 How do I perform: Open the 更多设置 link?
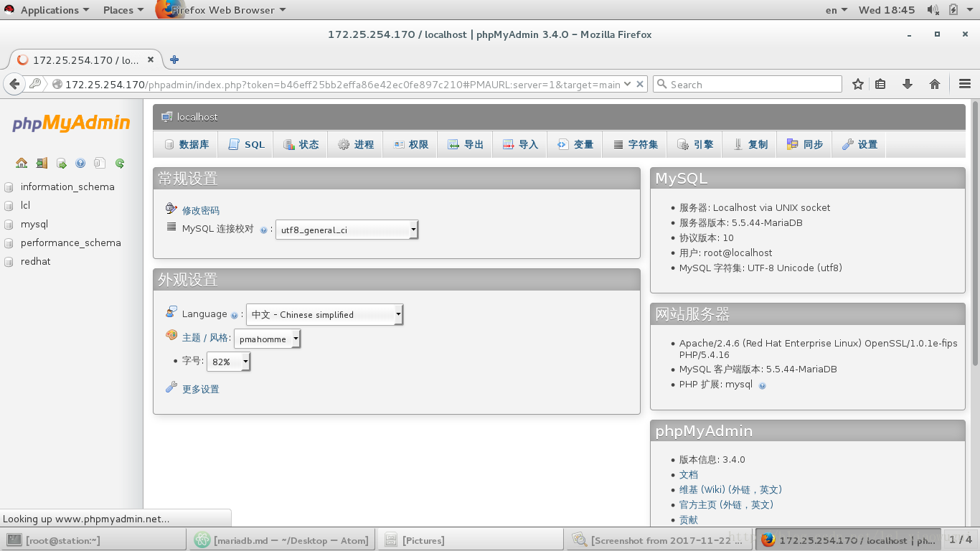(x=201, y=390)
